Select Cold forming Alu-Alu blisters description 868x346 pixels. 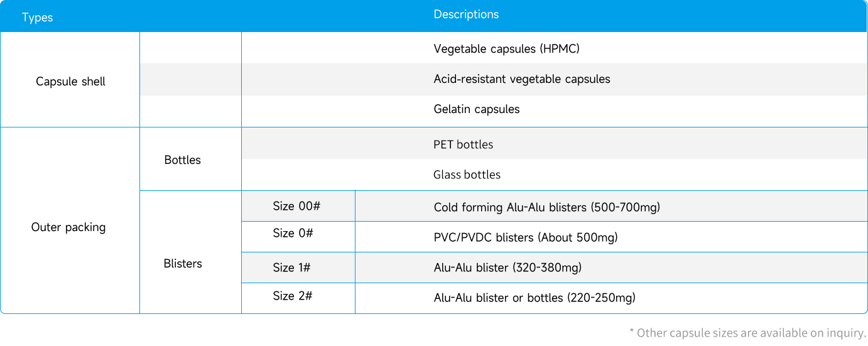click(x=546, y=207)
